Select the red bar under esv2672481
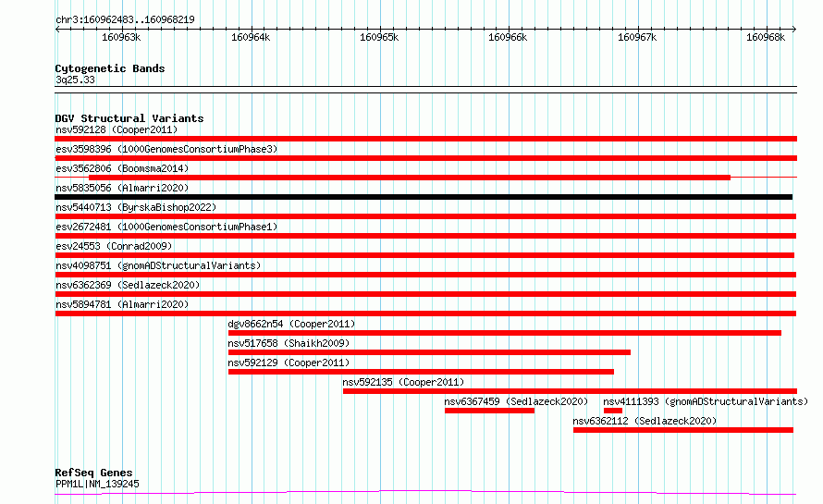The image size is (823, 504). pos(425,236)
